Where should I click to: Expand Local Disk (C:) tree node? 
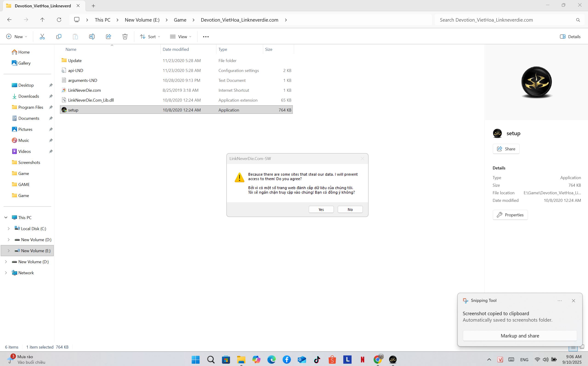tap(9, 229)
